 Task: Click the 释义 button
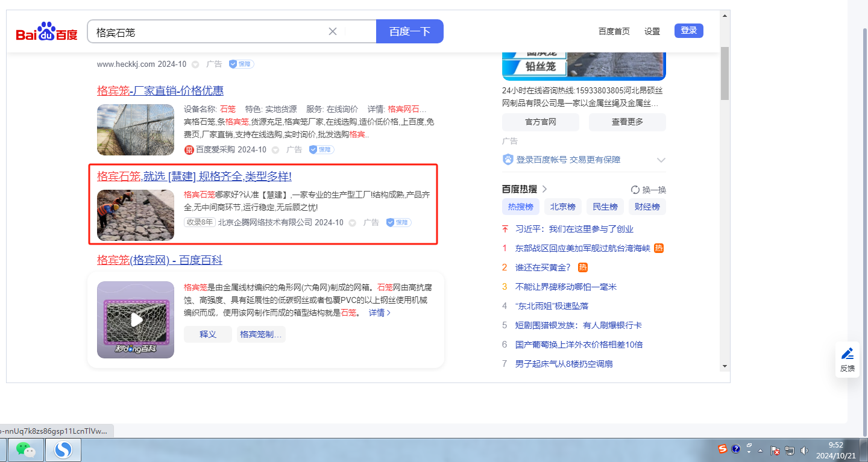coord(208,334)
